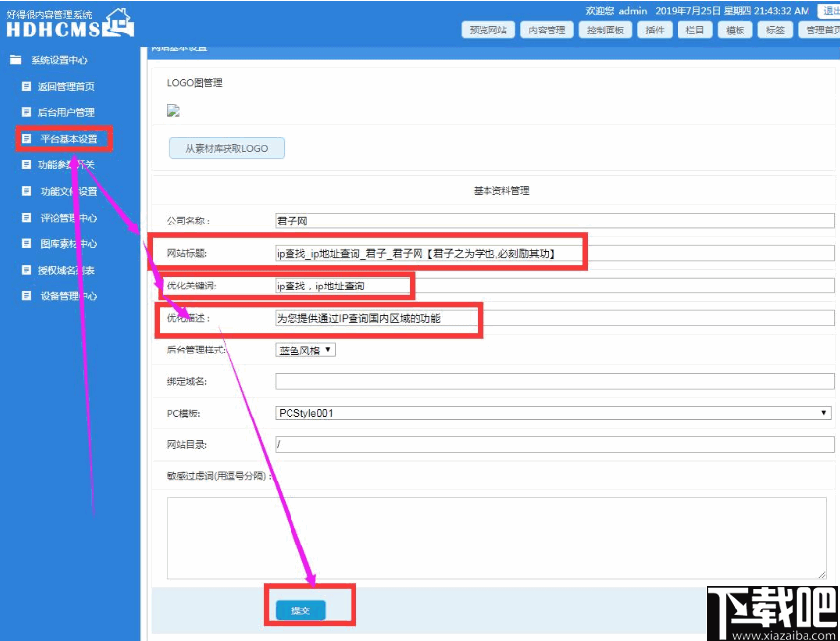This screenshot has width=840, height=641.
Task: Focus the empty 绑定域名 input field
Action: [x=554, y=381]
